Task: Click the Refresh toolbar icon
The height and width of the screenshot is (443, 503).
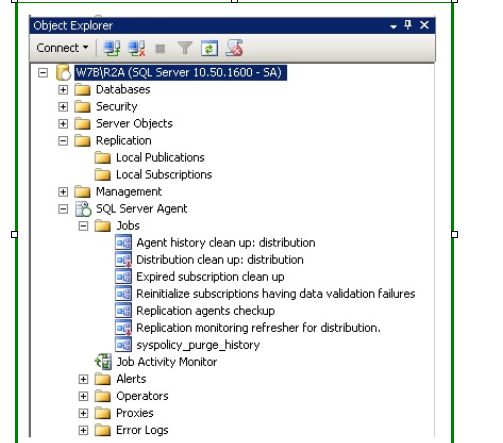Action: click(x=209, y=49)
